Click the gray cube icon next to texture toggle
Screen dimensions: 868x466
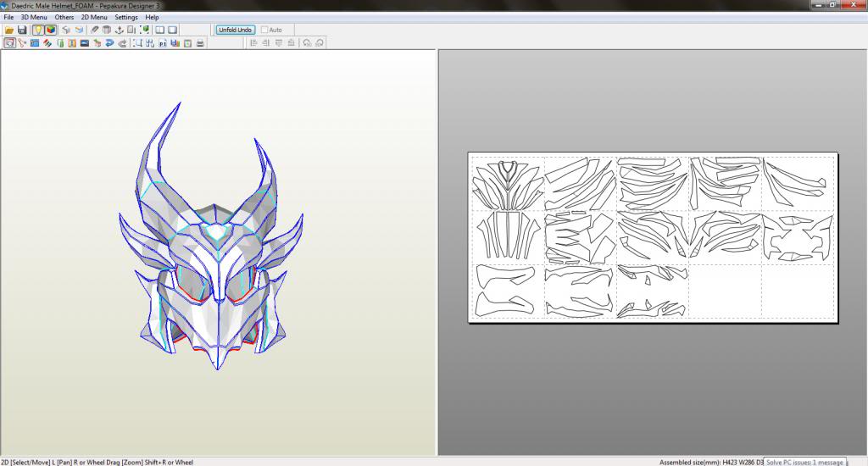(x=66, y=30)
